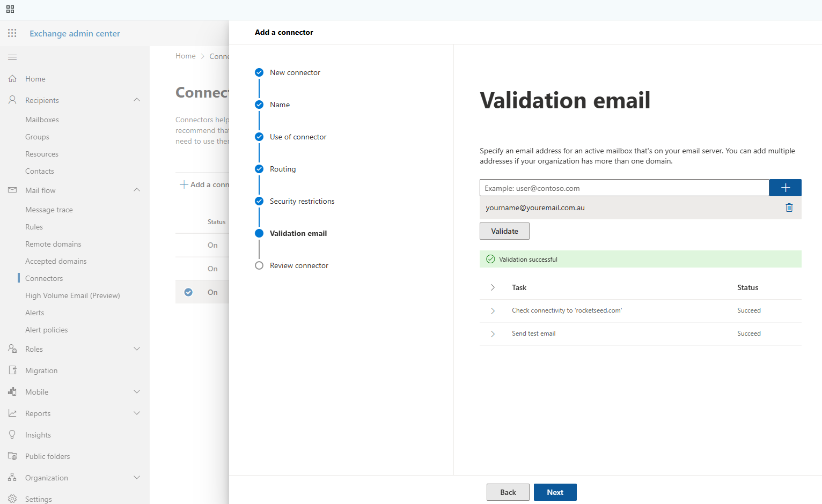
Task: Expand the Roles menu section
Action: (137, 349)
